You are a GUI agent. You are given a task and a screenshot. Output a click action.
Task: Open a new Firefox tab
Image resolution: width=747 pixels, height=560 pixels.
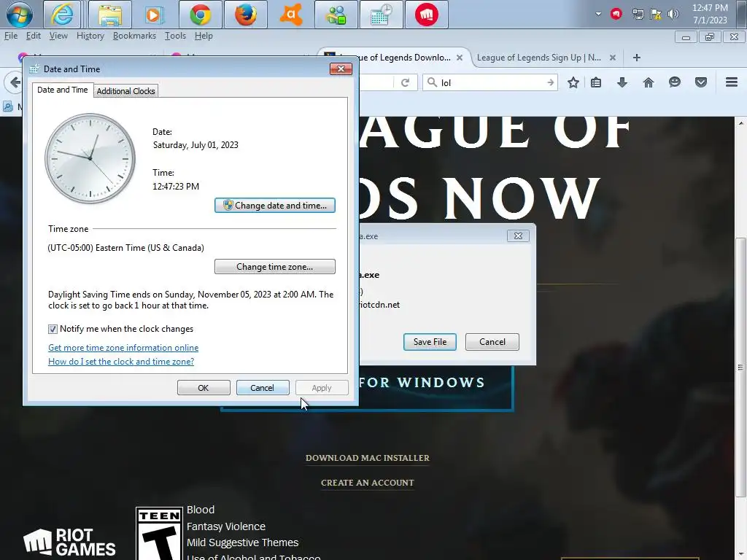pyautogui.click(x=636, y=58)
